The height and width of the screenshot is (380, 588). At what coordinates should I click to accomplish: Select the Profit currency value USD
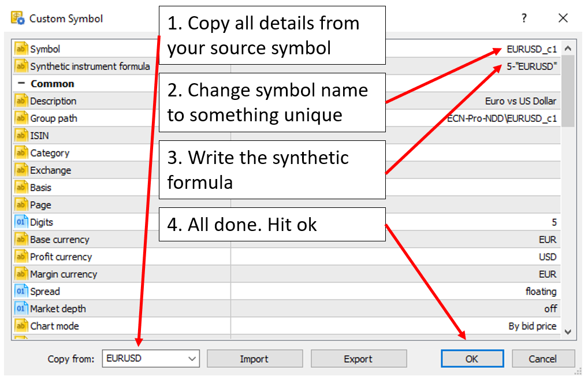pos(548,257)
